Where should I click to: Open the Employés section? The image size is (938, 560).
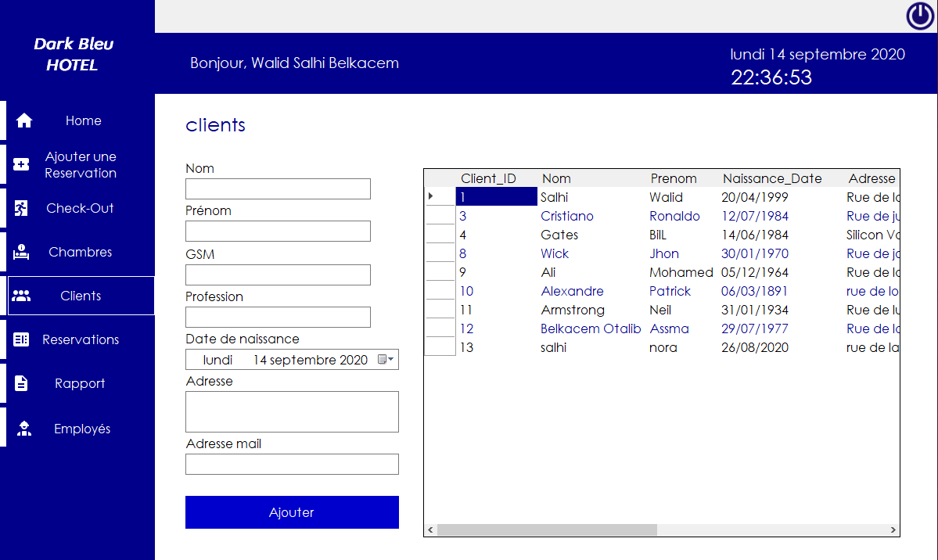81,429
